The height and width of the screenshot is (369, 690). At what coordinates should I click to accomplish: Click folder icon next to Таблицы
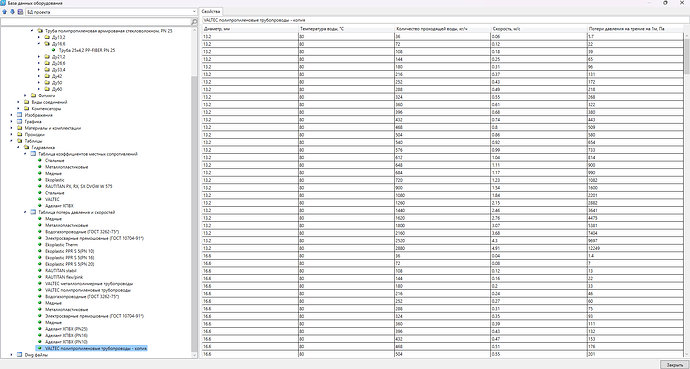point(19,141)
